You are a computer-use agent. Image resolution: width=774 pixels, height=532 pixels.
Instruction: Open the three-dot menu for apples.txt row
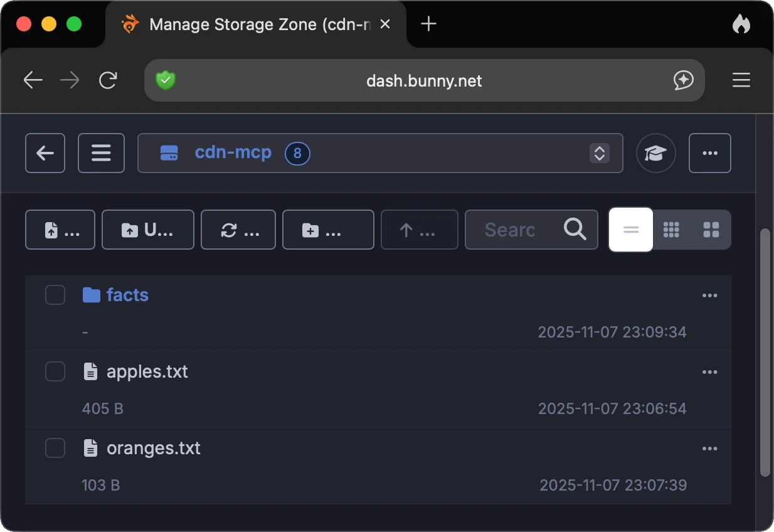point(709,372)
